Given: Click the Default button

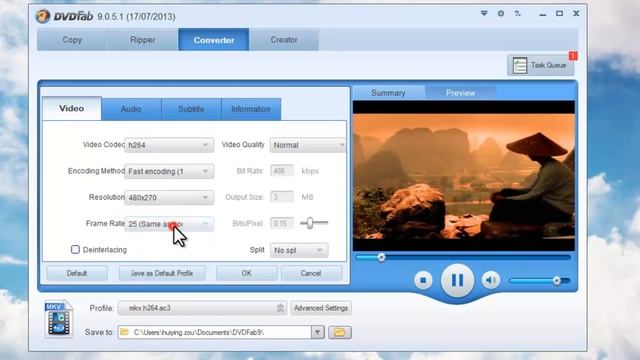Looking at the screenshot, I should 77,273.
